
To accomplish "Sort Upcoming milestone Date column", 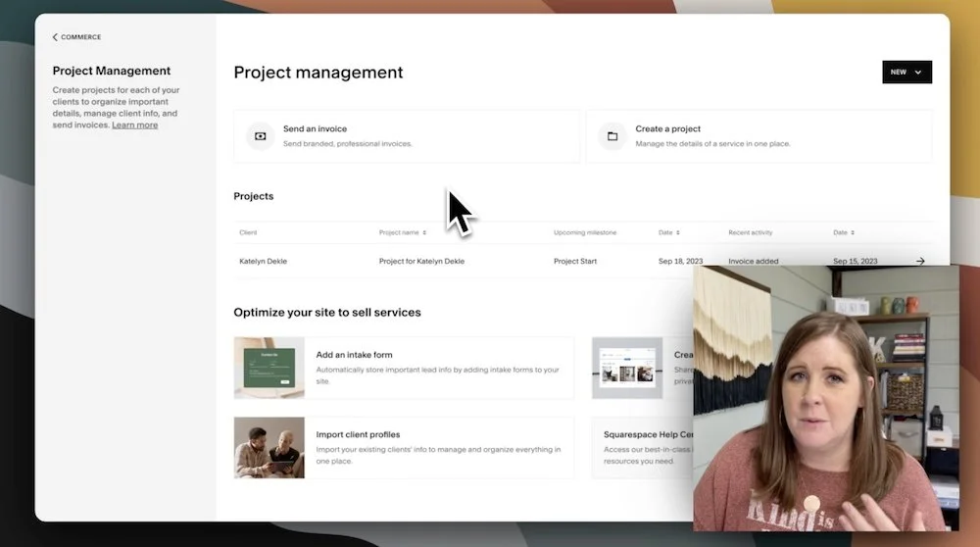I will point(677,232).
